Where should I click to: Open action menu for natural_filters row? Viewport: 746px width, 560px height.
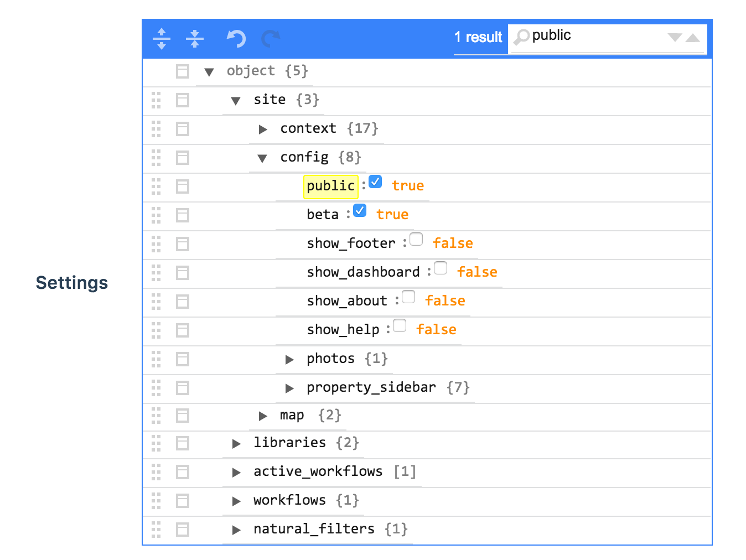click(183, 530)
